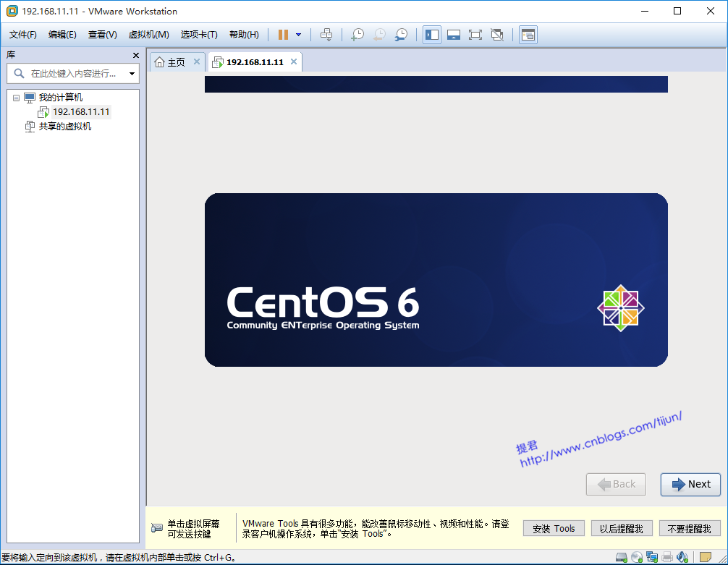Click the Next button in the CentOS installer

[690, 485]
